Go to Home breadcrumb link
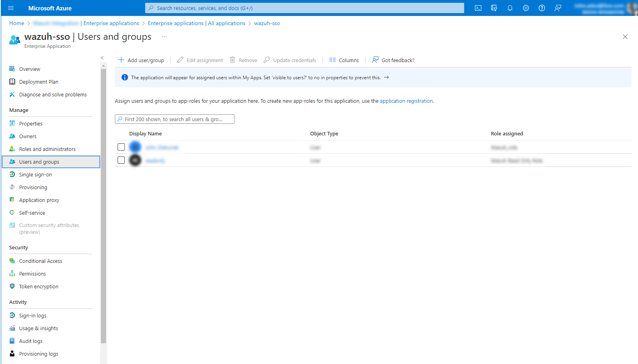The image size is (638, 364). click(x=17, y=23)
